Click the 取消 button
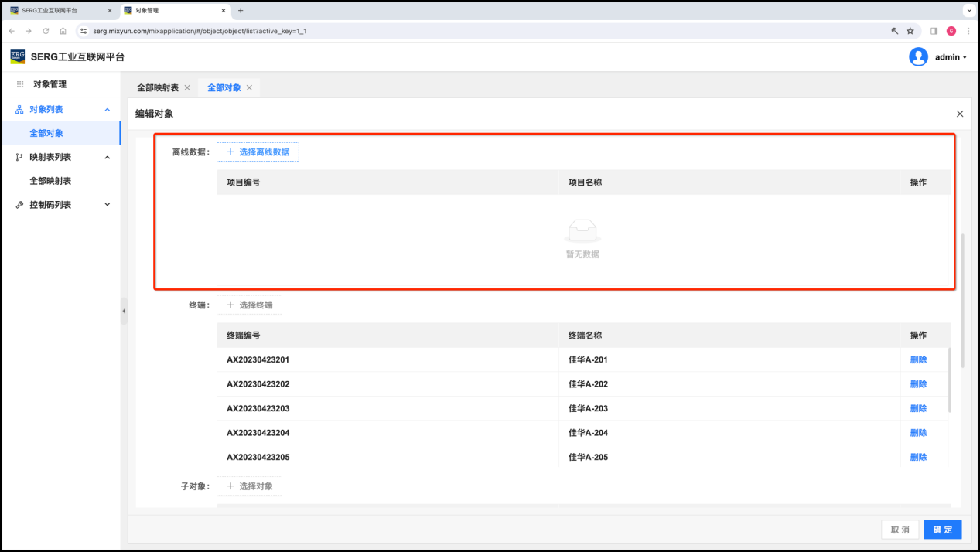 (900, 530)
